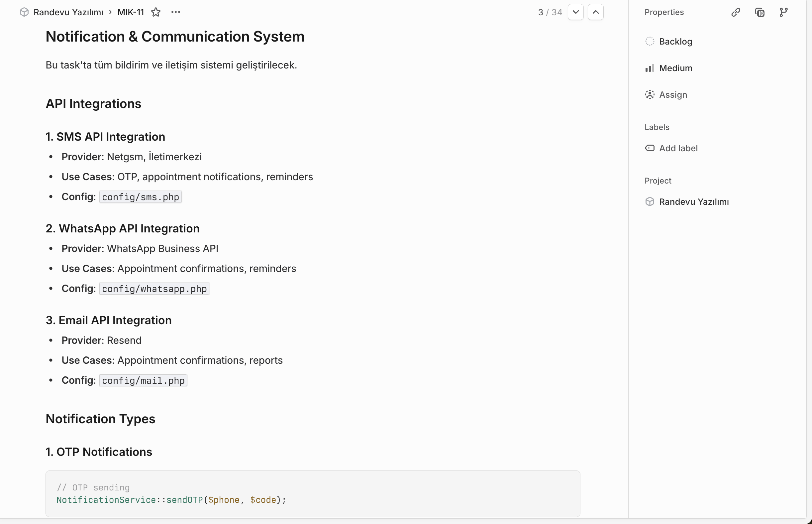
Task: Click 'WhatsApp Business API' provider line
Action: 140,249
